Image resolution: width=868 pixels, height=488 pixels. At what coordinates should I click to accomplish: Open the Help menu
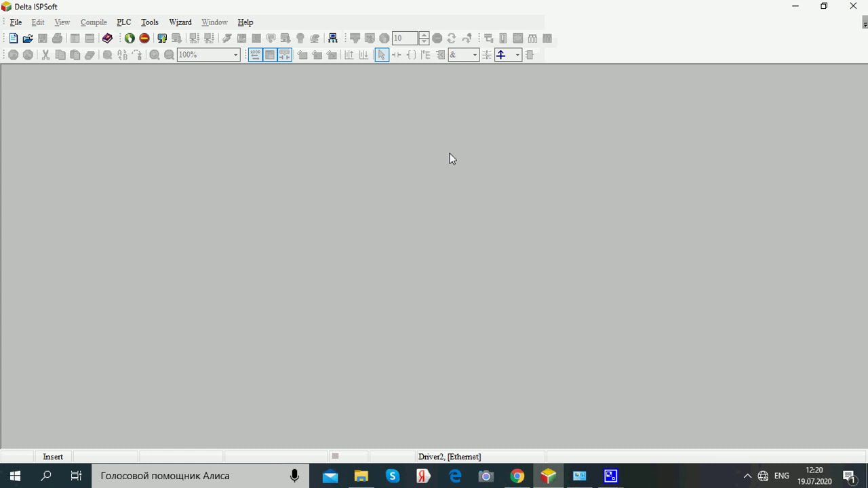[x=245, y=22]
